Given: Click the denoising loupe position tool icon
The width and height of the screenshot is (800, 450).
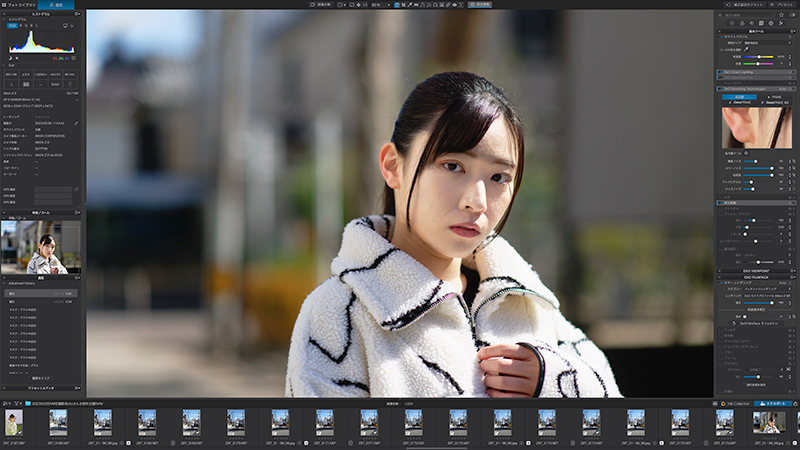Looking at the screenshot, I should coord(746,153).
